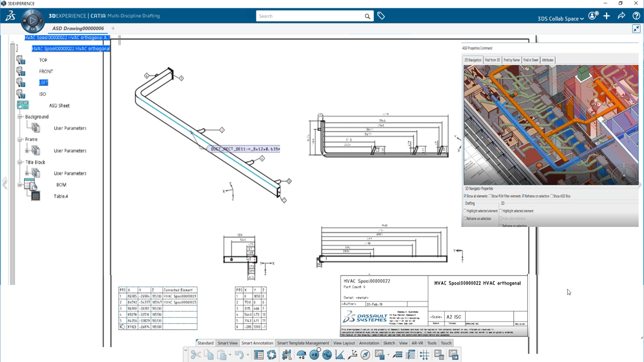Click the plus to add new tab
The height and width of the screenshot is (362, 644).
click(113, 28)
